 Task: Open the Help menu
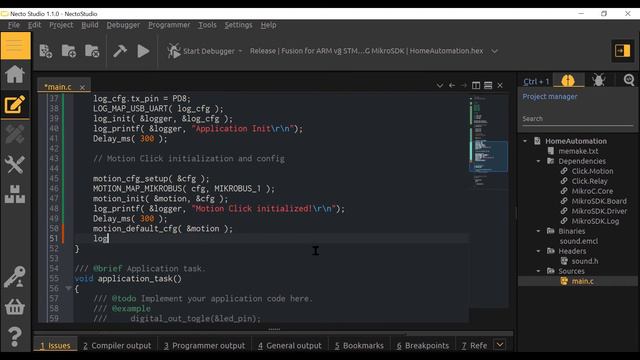coord(268,25)
